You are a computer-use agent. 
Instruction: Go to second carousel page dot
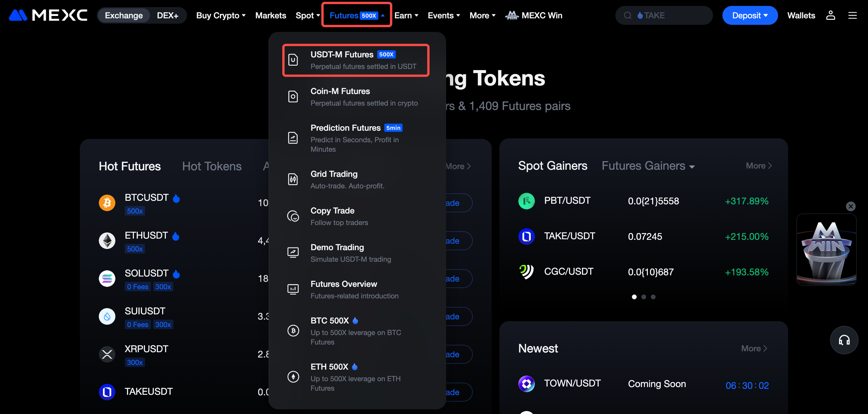click(643, 297)
